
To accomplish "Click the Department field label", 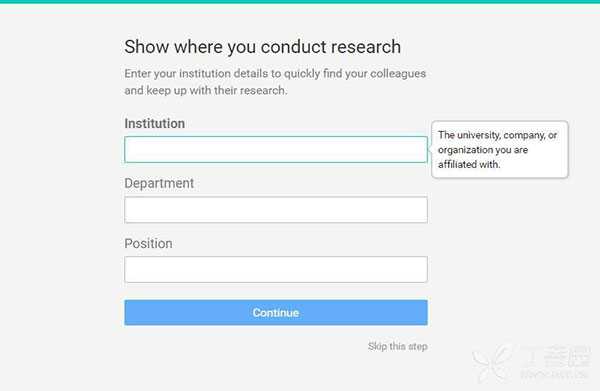I will point(159,184).
